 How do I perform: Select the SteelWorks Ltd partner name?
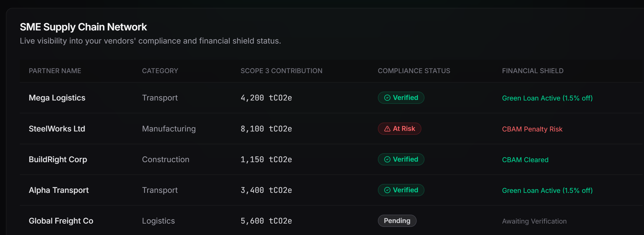coord(57,129)
